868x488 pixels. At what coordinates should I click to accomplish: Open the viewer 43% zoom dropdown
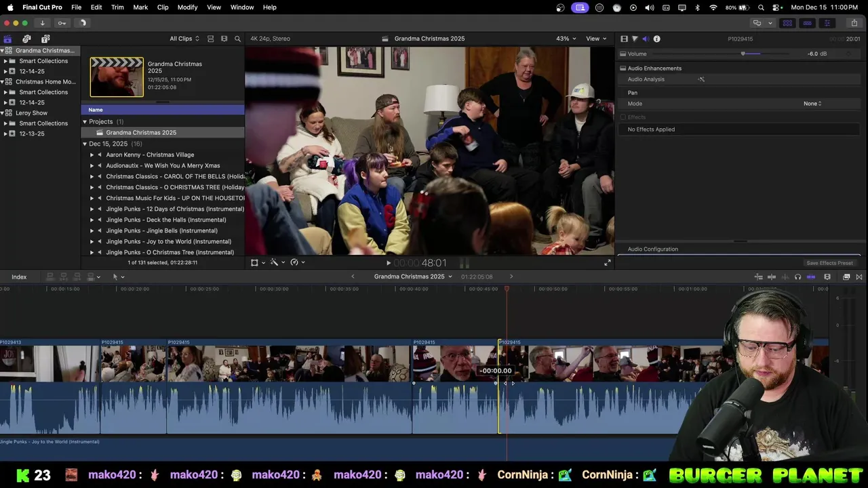tap(566, 39)
